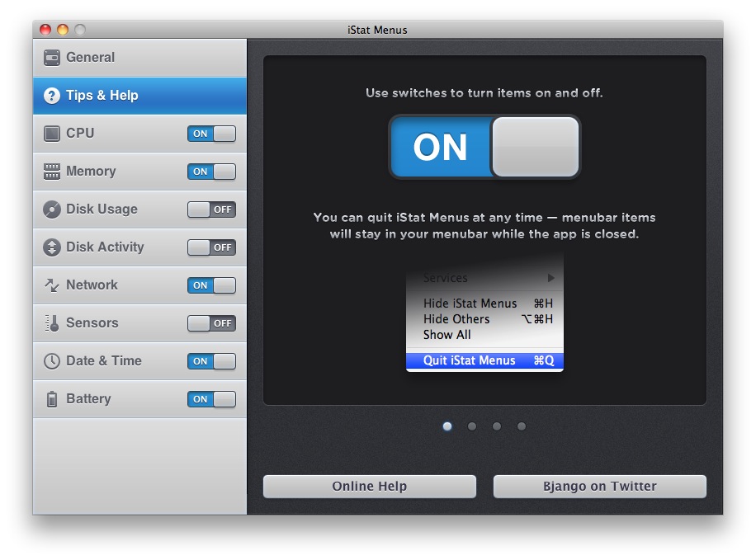
Task: Turn off the Memory switch
Action: (211, 172)
